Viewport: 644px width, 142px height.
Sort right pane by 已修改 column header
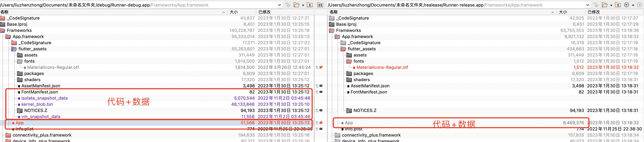[x=594, y=12]
